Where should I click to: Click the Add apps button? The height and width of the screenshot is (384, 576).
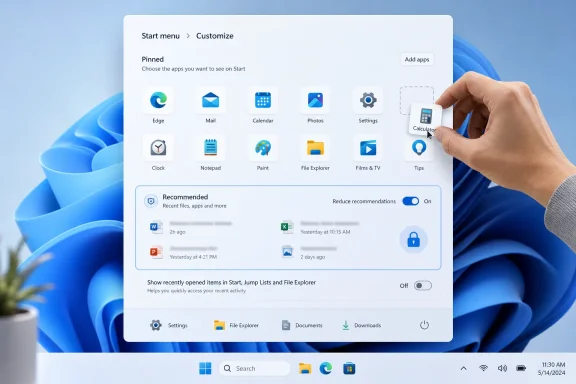[x=417, y=60]
